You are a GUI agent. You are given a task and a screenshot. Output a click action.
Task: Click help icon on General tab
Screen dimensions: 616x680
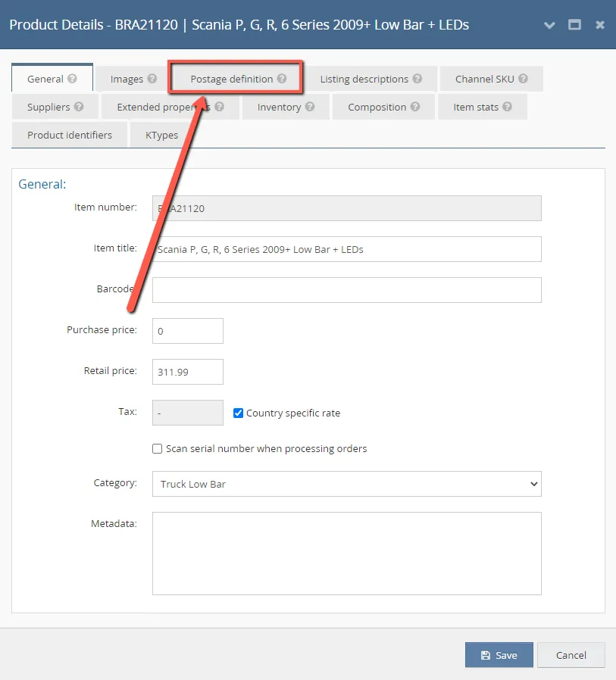[72, 79]
